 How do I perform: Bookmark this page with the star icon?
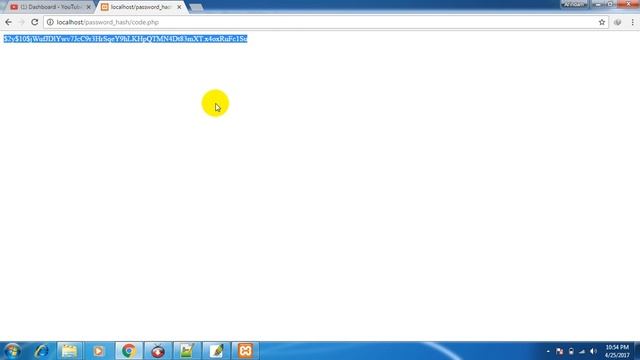coord(602,22)
